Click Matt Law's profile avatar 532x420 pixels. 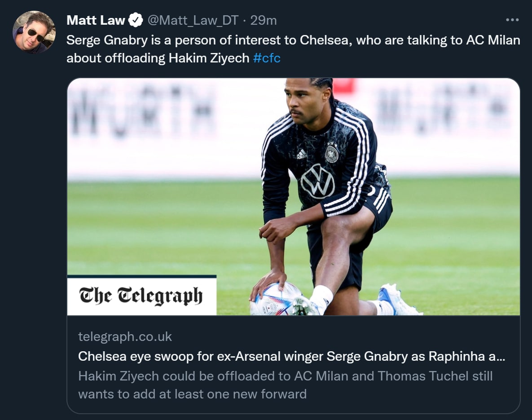(x=34, y=32)
